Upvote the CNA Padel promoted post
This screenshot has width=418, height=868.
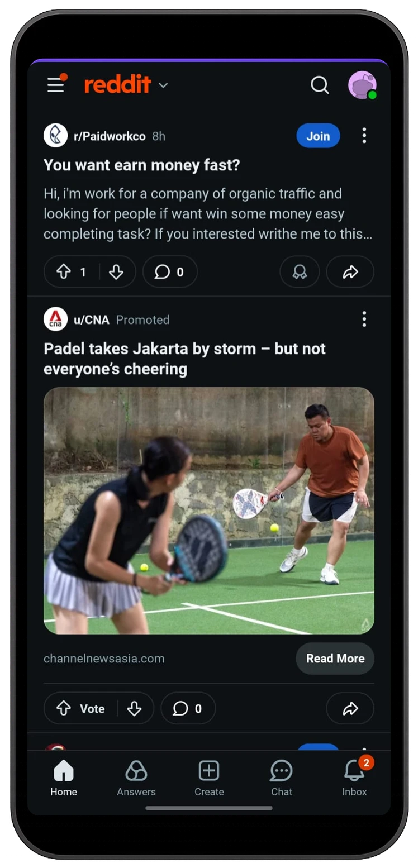tap(64, 709)
